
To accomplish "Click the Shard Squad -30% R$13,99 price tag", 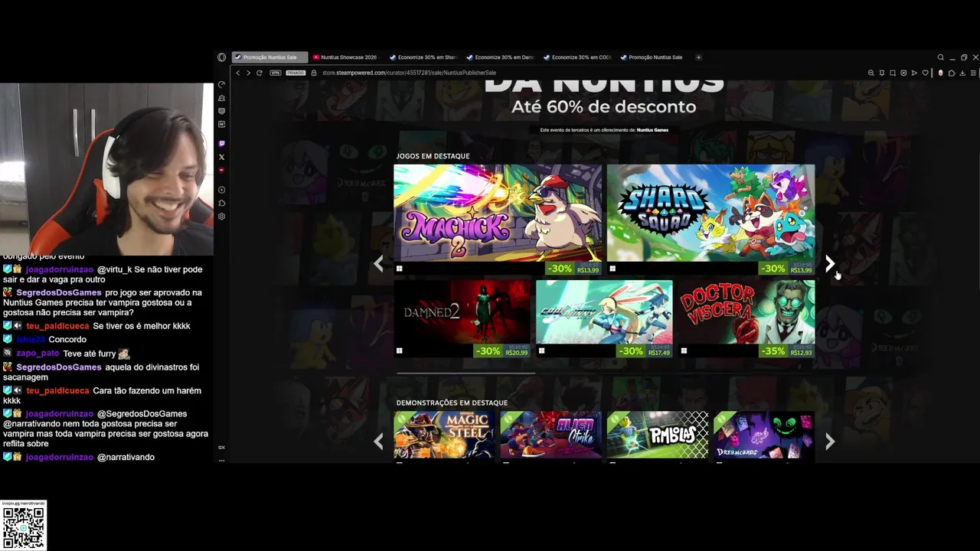I will [x=786, y=269].
